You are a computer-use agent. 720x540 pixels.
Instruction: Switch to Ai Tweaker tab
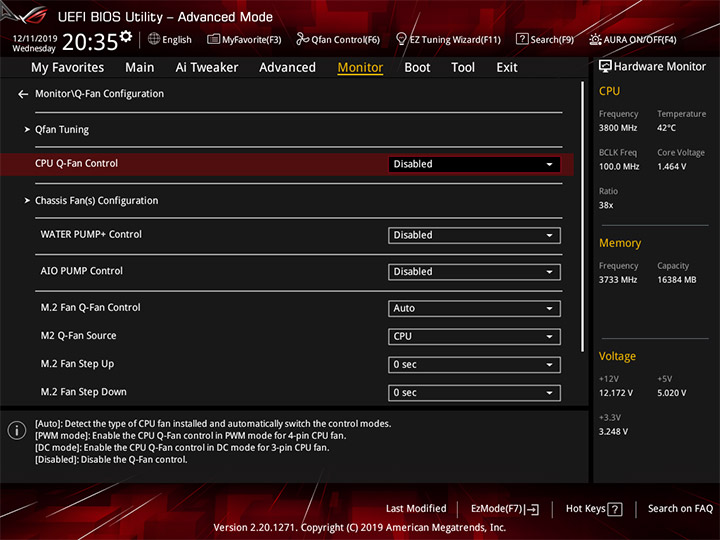[207, 68]
